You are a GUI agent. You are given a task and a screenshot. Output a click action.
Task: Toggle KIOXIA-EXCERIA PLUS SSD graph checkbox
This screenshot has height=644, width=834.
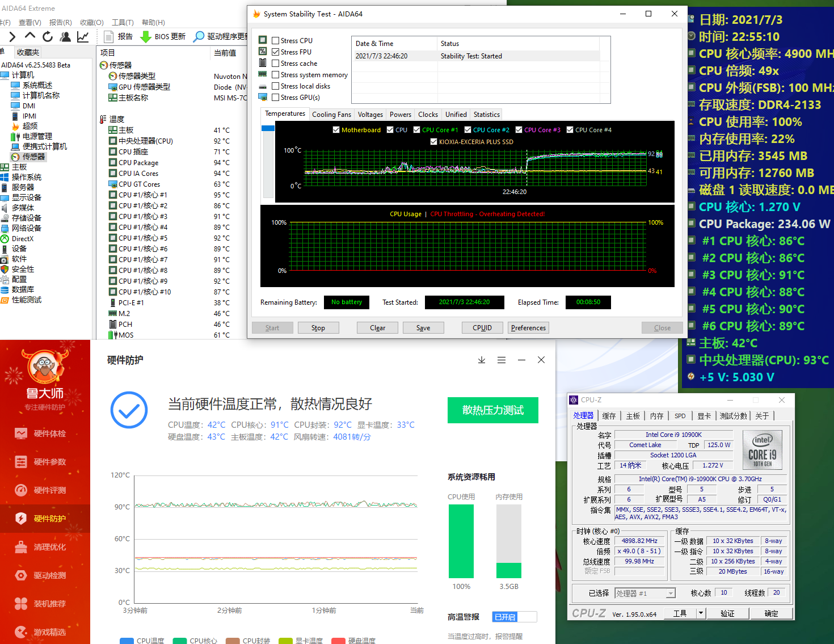[x=433, y=142]
